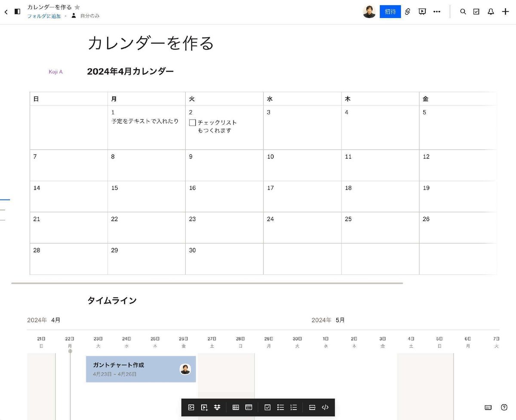516x420 pixels.
Task: Select the 金 column header cell
Action: click(x=458, y=99)
